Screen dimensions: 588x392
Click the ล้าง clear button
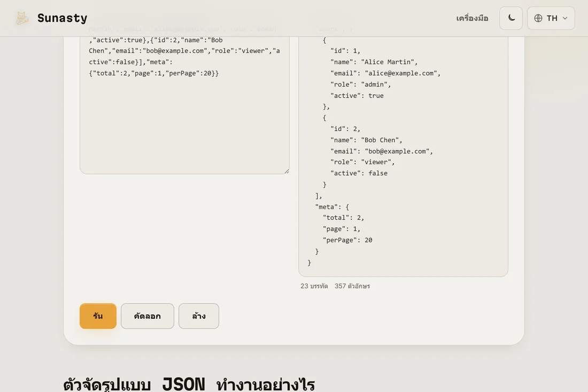click(x=199, y=316)
